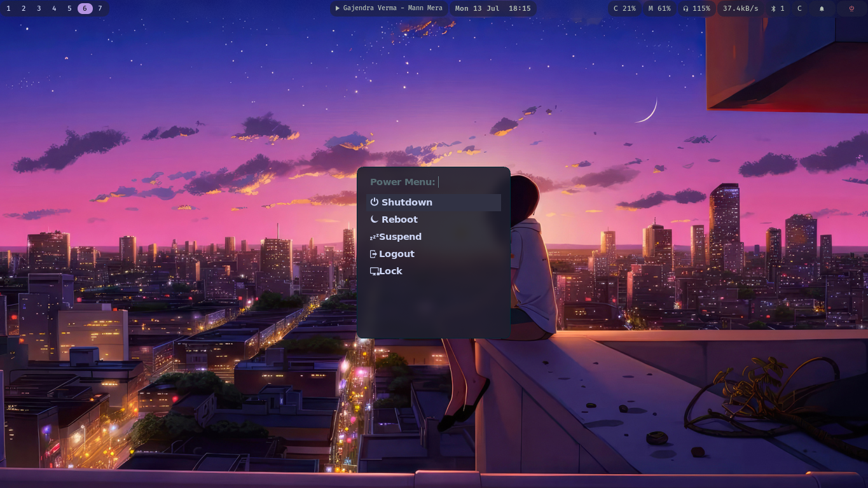Select the Lock entry
Image resolution: width=868 pixels, height=488 pixels.
(434, 271)
